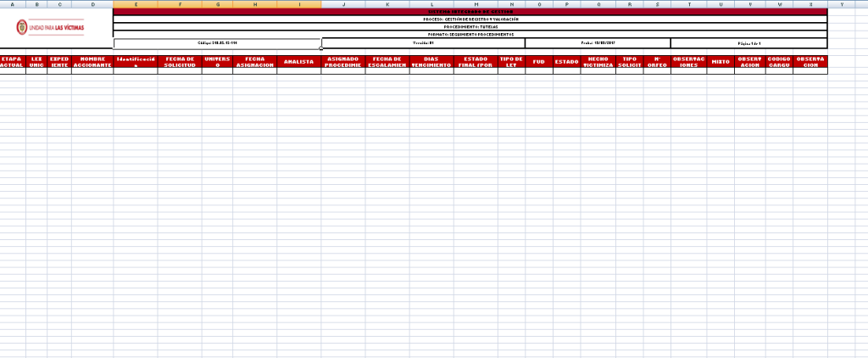Select the Código cell in form header
This screenshot has height=358, width=868.
click(x=217, y=42)
